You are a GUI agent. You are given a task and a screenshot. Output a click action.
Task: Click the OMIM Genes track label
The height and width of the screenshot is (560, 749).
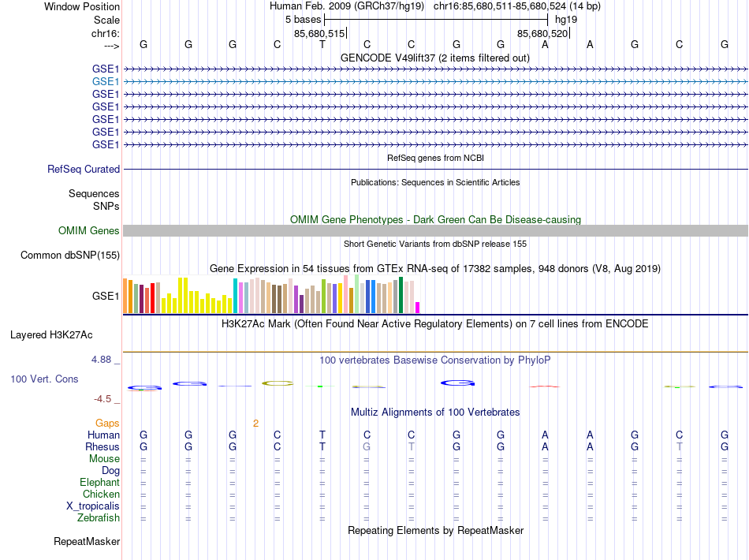click(89, 231)
